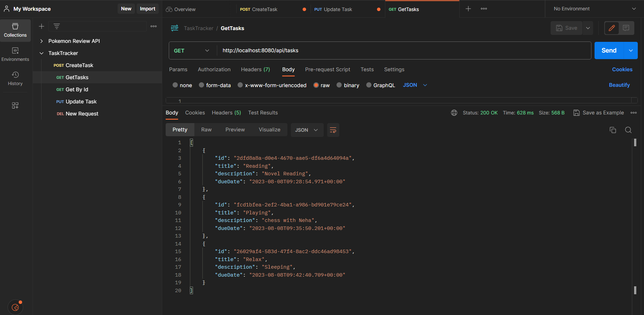Send the GetTasks request
The width and height of the screenshot is (644, 315).
608,50
